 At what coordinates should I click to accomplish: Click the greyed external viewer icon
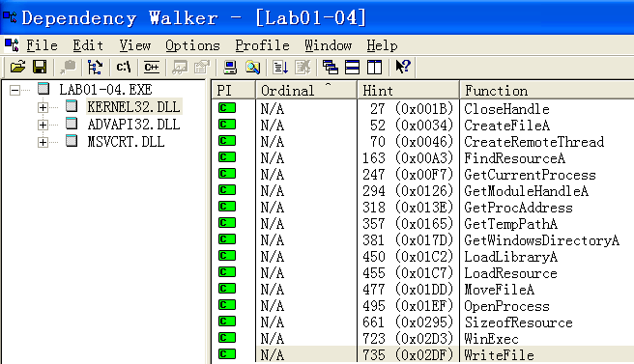point(180,67)
